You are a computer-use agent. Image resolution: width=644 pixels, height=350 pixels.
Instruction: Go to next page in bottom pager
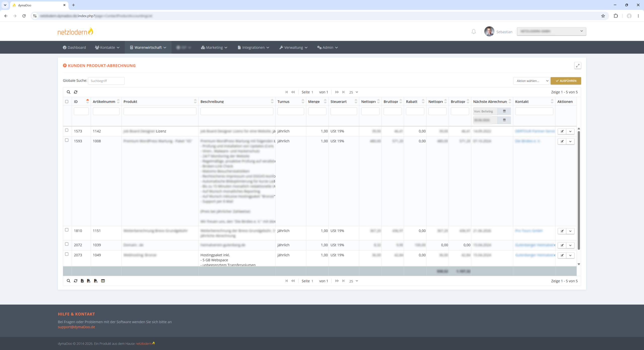point(337,281)
